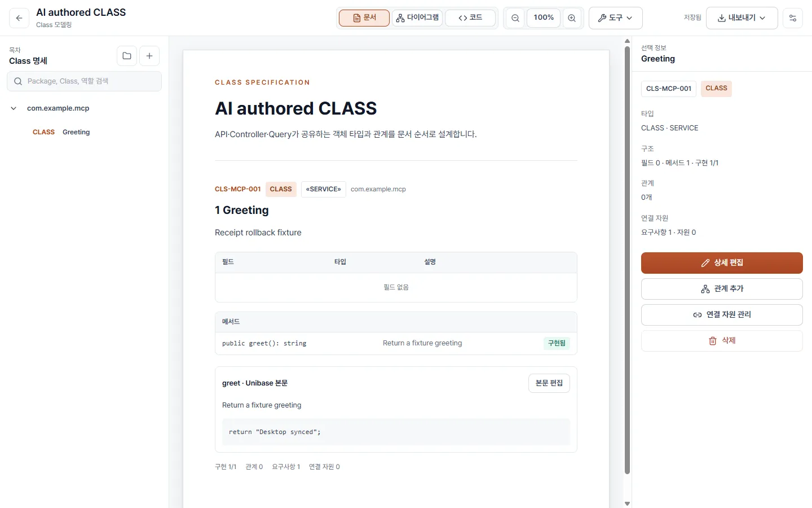Open the 도구 dropdown
The height and width of the screenshot is (508, 812).
click(x=616, y=18)
